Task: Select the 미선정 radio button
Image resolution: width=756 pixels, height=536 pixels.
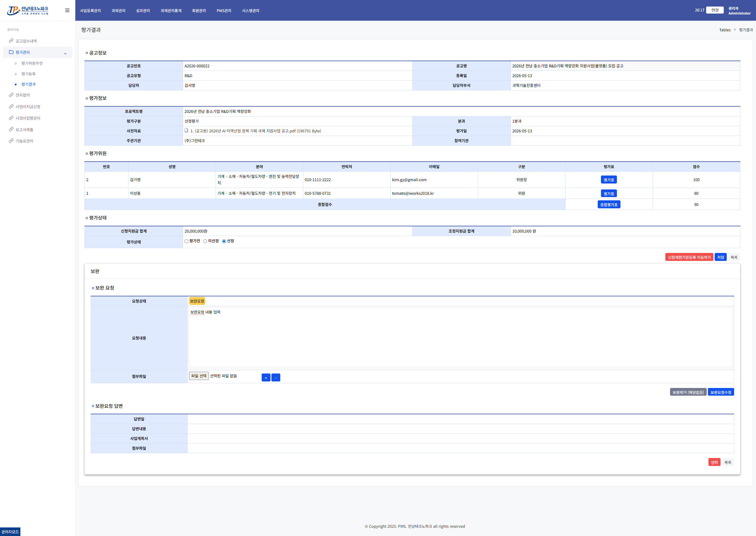Action: tap(205, 241)
